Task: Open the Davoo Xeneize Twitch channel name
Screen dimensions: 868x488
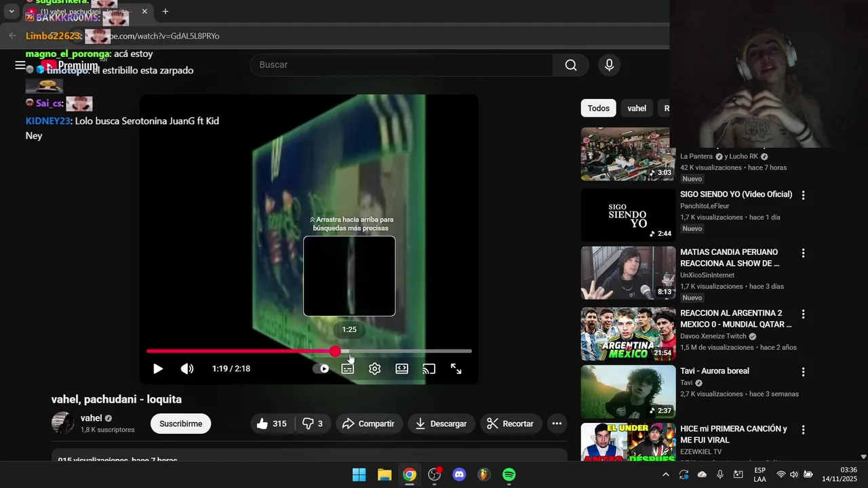Action: pos(713,336)
